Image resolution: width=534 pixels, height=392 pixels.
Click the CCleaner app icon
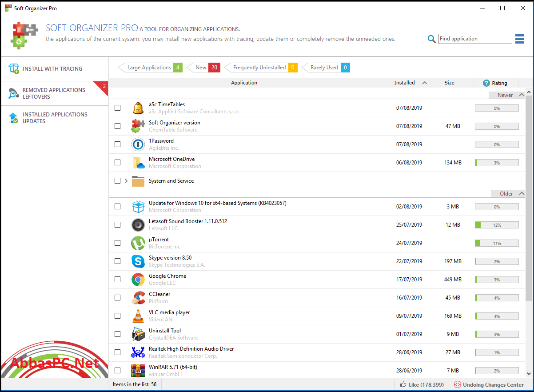coord(138,298)
